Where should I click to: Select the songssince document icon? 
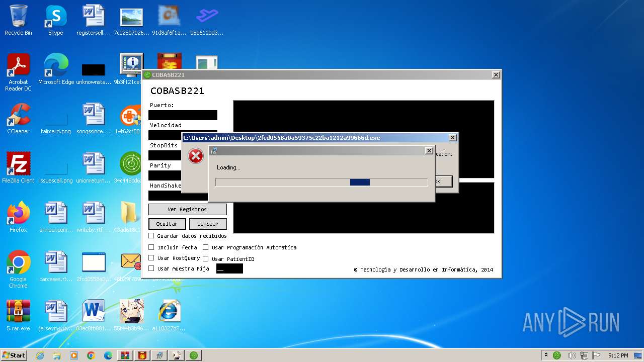click(93, 119)
